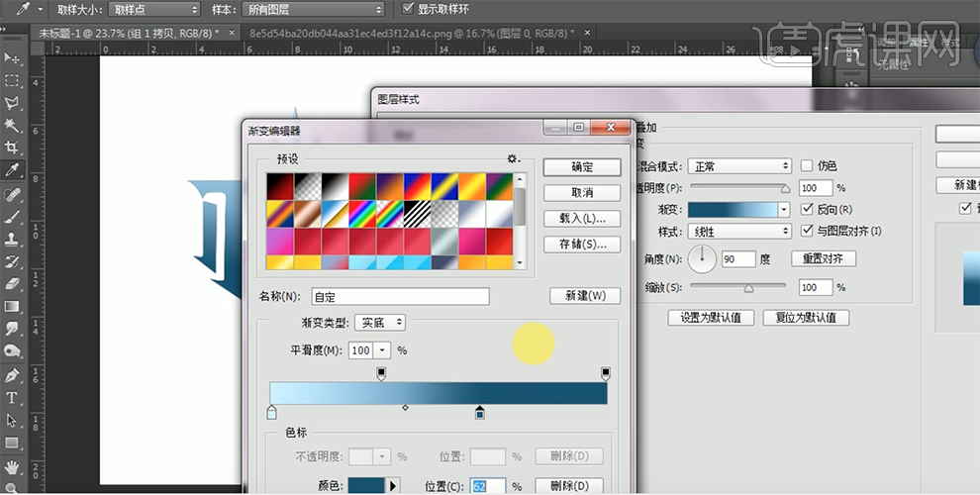
Task: Select the Polygonal Lasso tool
Action: 12,103
